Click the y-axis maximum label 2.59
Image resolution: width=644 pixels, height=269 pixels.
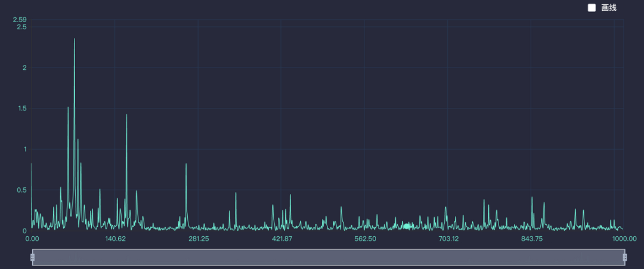pyautogui.click(x=20, y=20)
